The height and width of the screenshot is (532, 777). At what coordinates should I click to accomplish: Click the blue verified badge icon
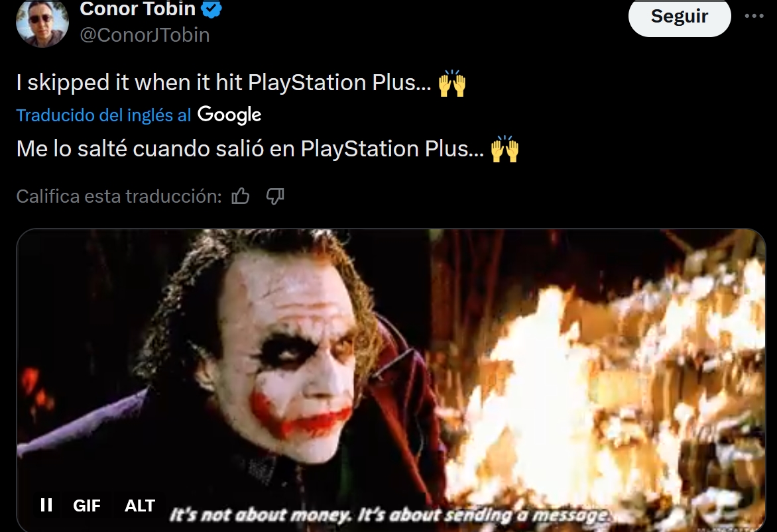click(x=213, y=9)
